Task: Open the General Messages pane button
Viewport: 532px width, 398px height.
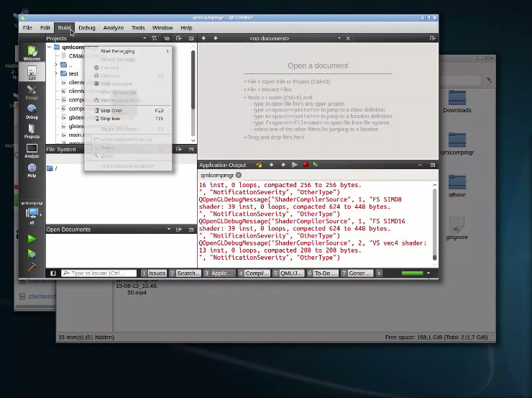Action: click(x=357, y=273)
